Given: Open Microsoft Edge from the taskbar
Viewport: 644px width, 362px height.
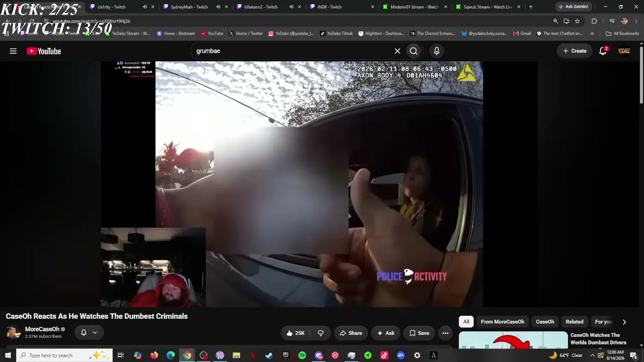Looking at the screenshot, I should point(171,355).
